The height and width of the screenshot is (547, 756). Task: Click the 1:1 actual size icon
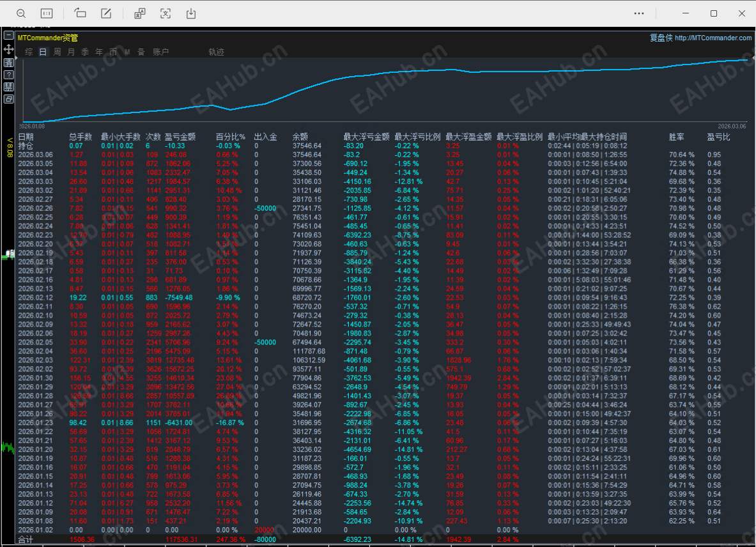(46, 13)
